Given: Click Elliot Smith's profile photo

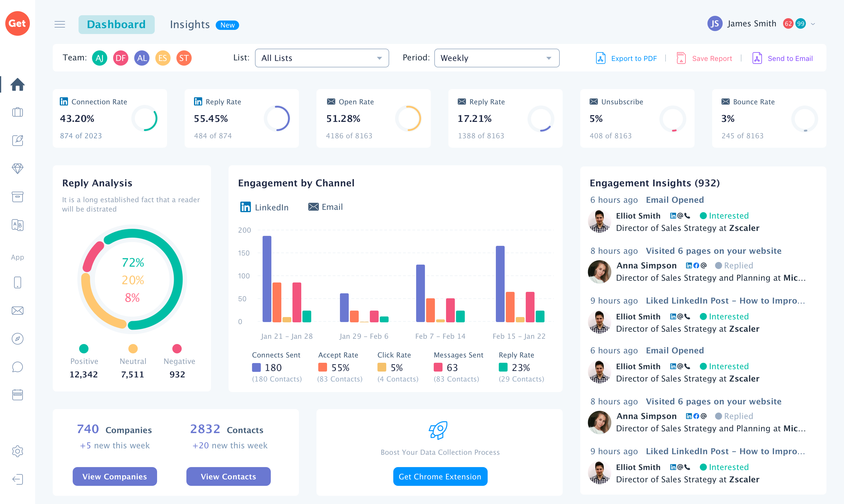Looking at the screenshot, I should (x=600, y=221).
